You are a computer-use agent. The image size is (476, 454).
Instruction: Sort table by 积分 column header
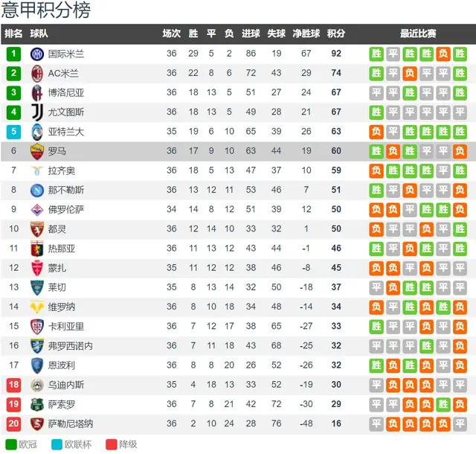[336, 33]
